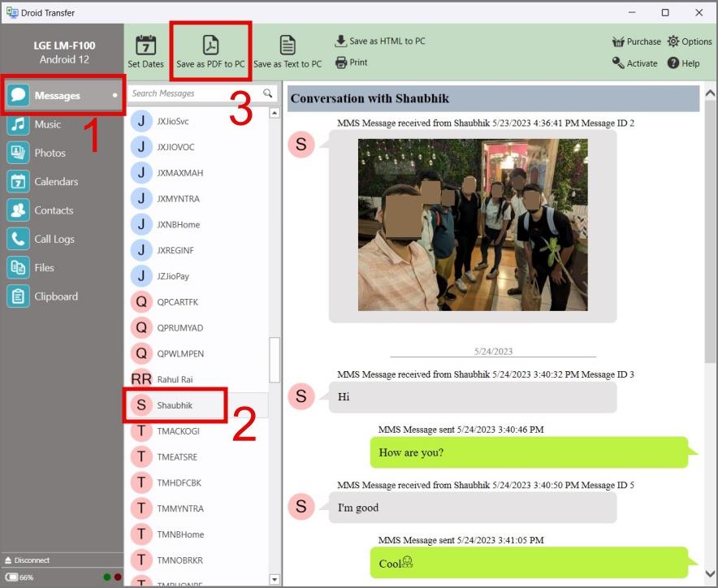Select the TMMYNTRA conversation

[197, 508]
